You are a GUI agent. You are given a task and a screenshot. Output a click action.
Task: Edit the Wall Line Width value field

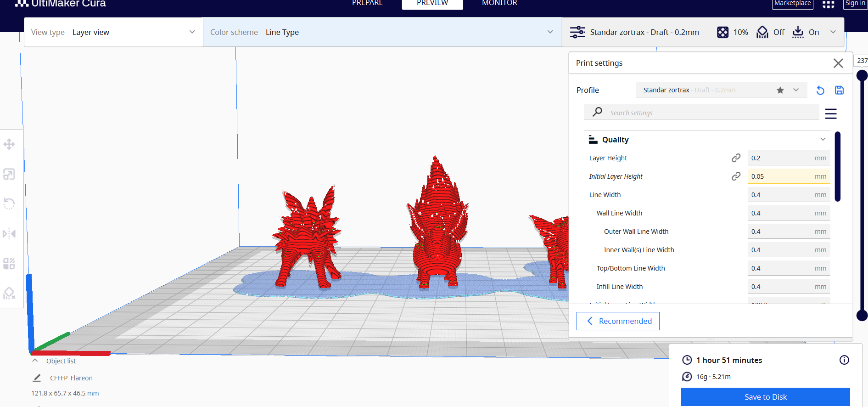(789, 213)
